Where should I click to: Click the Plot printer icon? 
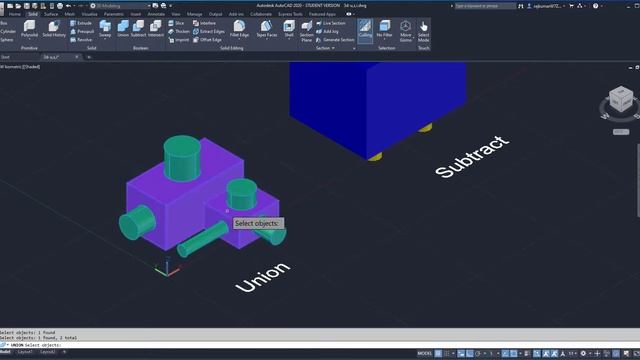(60, 6)
